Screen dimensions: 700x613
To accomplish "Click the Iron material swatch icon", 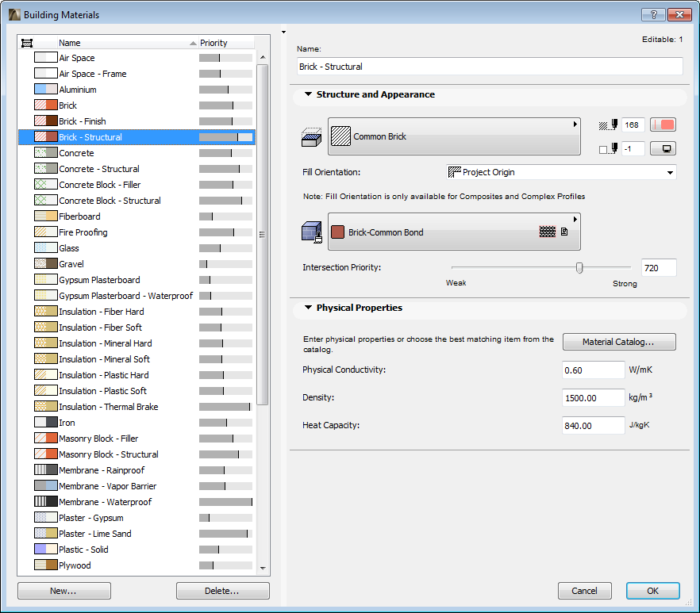I will point(46,423).
